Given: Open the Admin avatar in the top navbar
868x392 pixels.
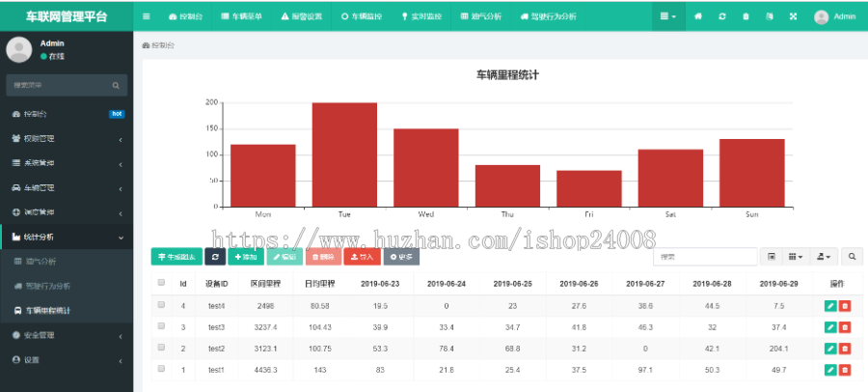Looking at the screenshot, I should pos(821,16).
